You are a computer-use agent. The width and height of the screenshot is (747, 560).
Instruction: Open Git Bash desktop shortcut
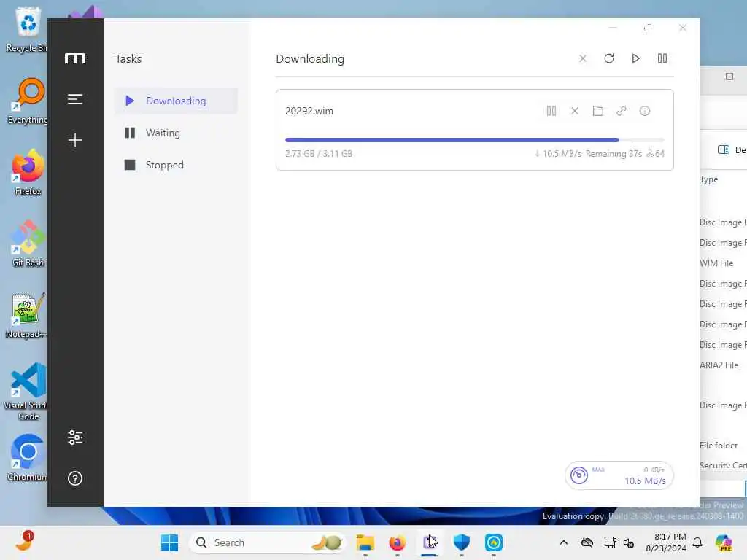point(28,244)
